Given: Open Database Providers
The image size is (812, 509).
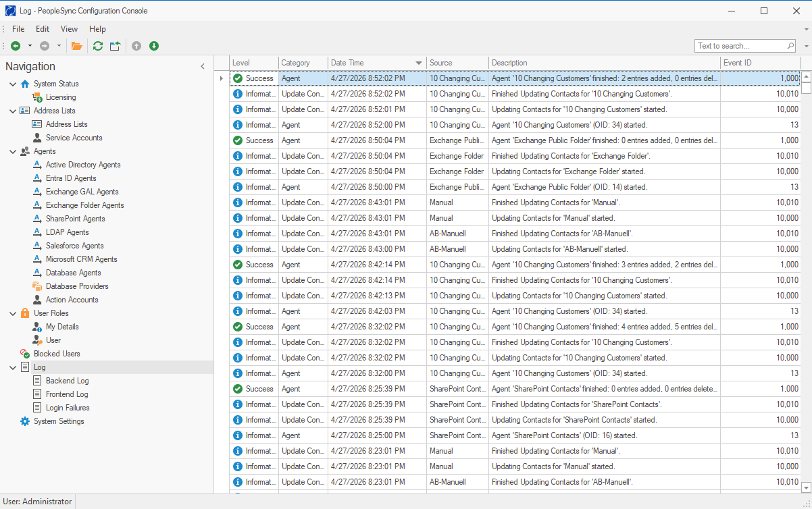Looking at the screenshot, I should (x=77, y=286).
